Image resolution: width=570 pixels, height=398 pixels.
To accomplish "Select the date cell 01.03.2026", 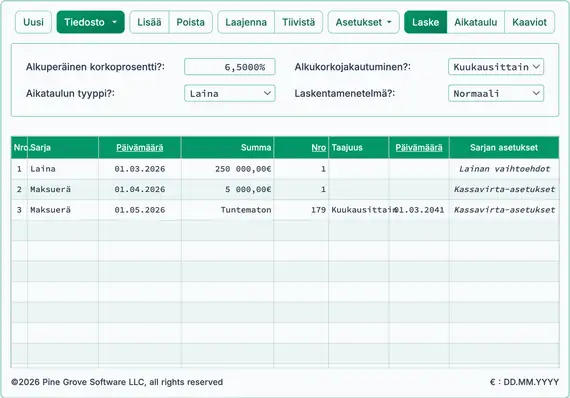I will [140, 169].
